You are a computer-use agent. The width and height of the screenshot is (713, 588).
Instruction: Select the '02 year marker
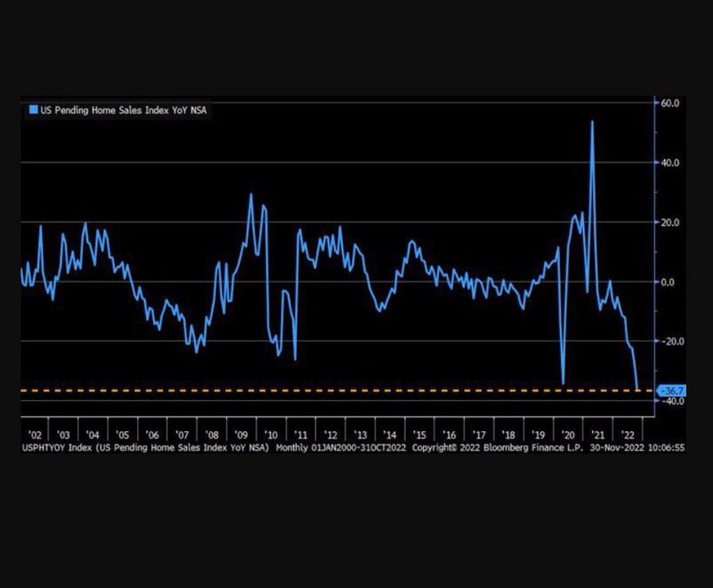35,435
